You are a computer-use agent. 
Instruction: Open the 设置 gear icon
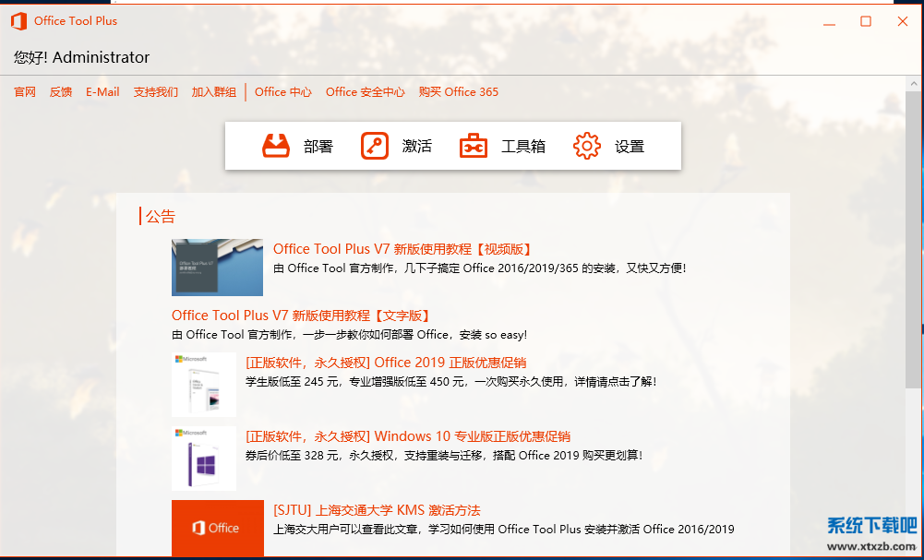(x=587, y=146)
